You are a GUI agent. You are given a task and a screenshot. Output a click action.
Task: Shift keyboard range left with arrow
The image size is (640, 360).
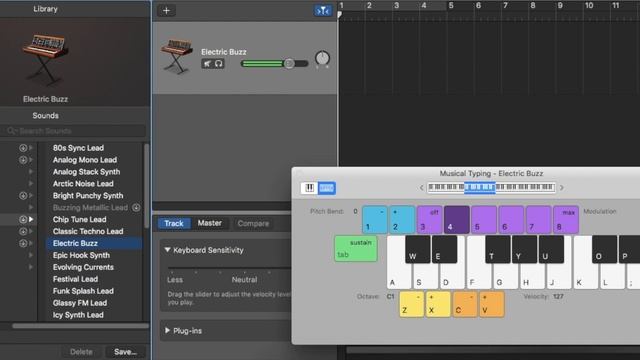click(x=422, y=188)
